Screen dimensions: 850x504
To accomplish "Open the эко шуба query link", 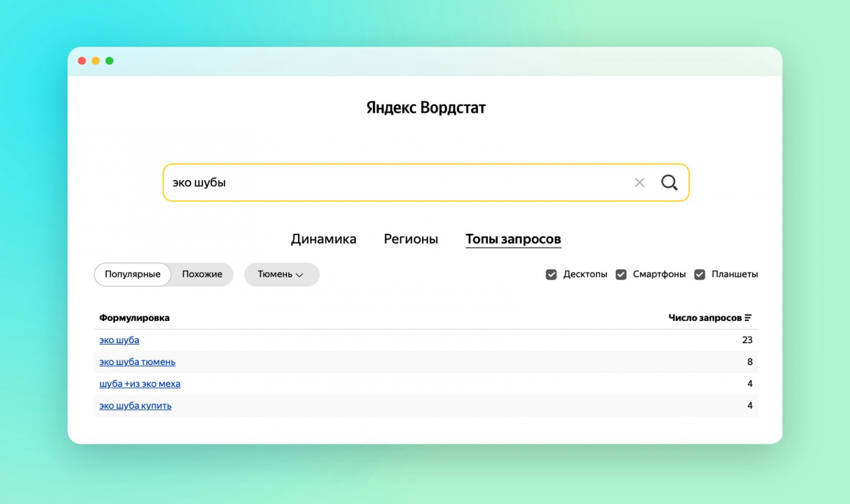I will point(119,340).
